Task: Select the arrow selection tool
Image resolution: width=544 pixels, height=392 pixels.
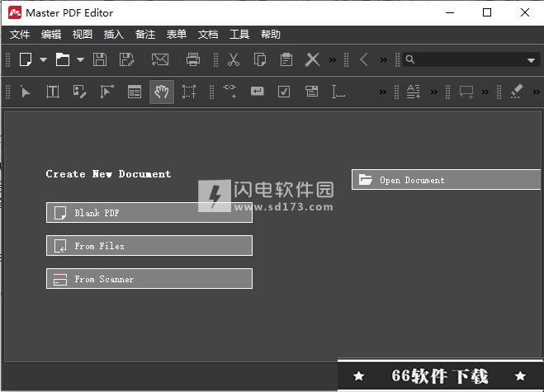Action: click(x=25, y=92)
